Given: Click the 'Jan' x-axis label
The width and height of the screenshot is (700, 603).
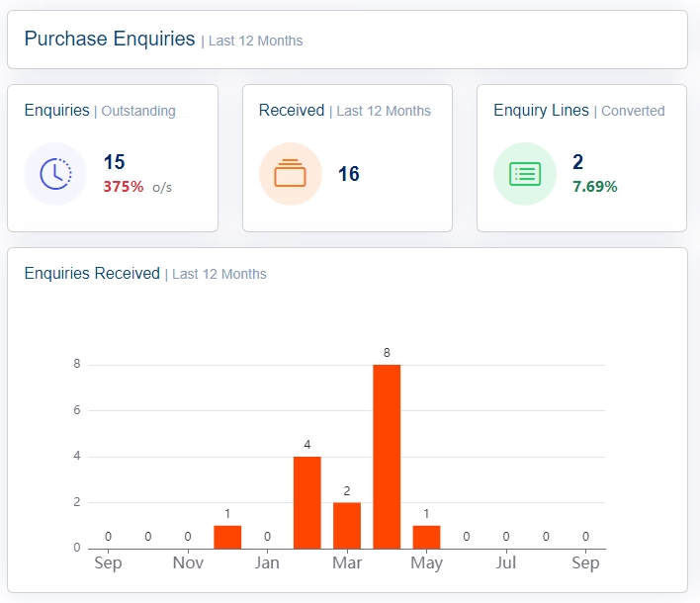Looking at the screenshot, I should click(267, 562).
